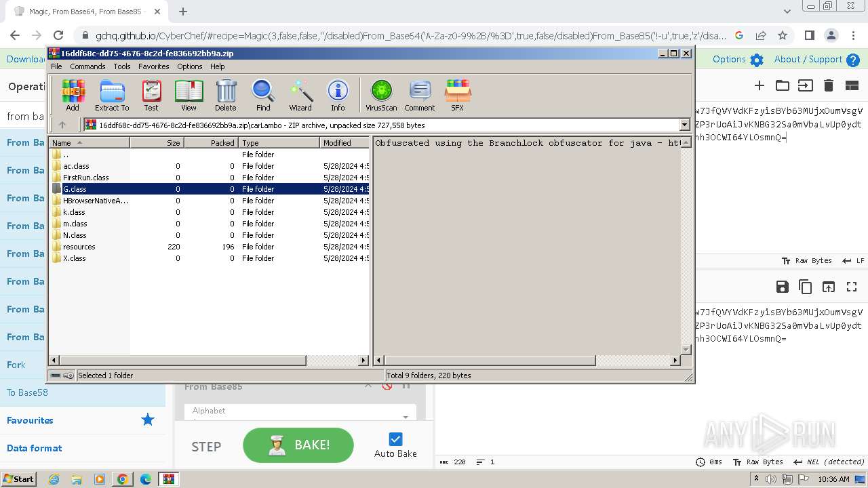Select the Fork operation

[x=23, y=365]
